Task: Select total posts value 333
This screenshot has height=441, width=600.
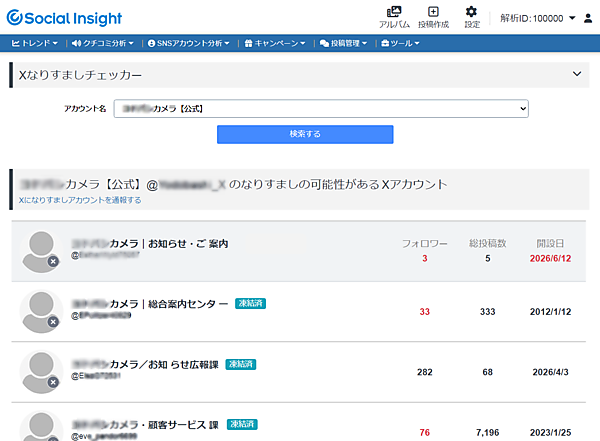Action: [488, 312]
